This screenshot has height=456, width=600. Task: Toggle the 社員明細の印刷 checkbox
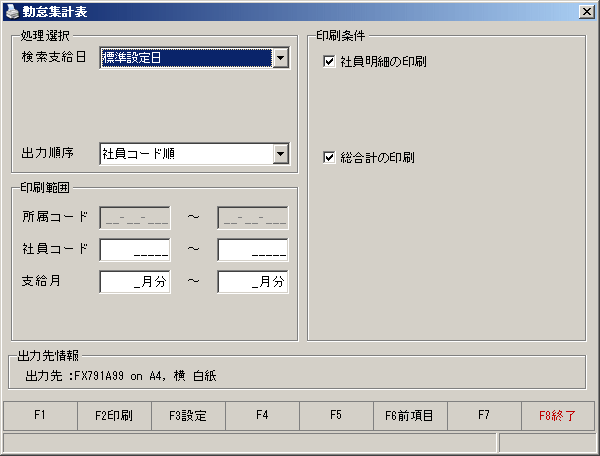(329, 61)
